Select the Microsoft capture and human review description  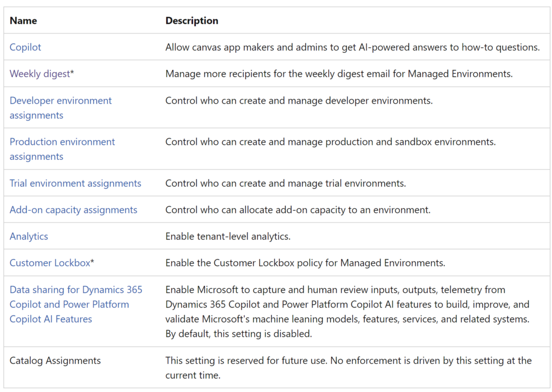(x=348, y=311)
